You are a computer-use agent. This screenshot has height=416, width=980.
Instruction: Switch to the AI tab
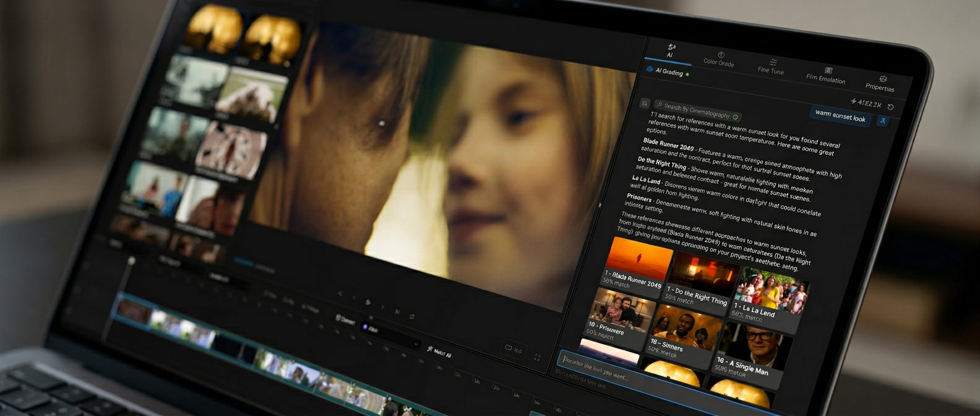[670, 51]
